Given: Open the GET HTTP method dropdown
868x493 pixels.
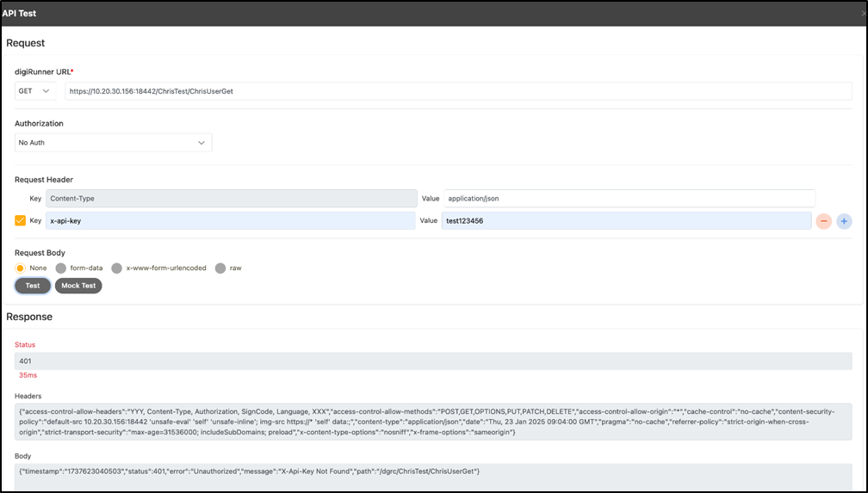Looking at the screenshot, I should 34,91.
